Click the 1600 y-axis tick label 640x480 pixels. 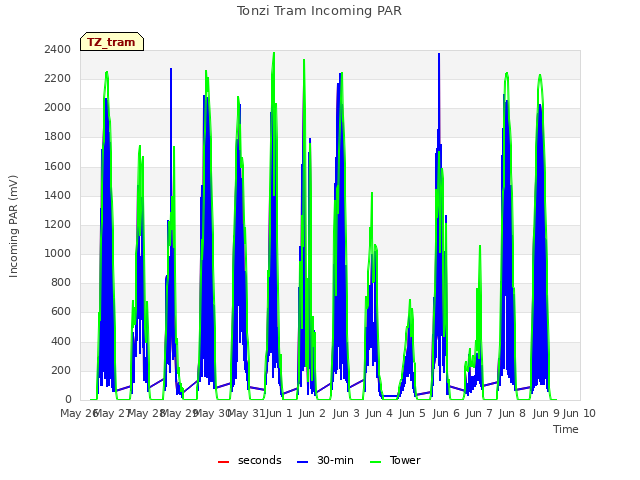[58, 166]
